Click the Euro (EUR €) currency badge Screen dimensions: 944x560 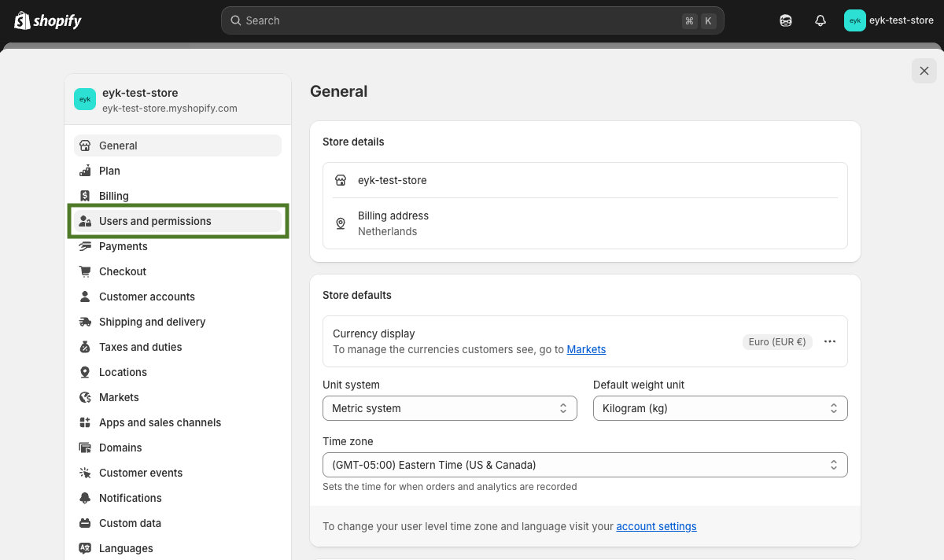click(777, 341)
